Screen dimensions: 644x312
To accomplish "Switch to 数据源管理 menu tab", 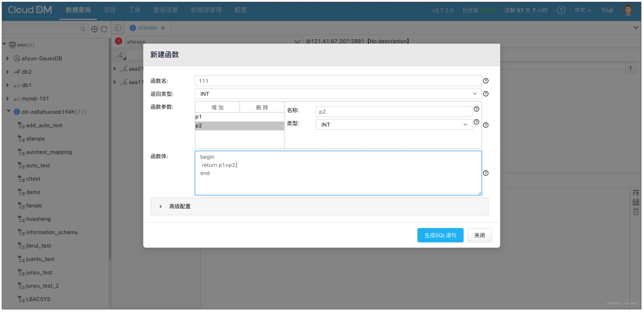I will [x=206, y=10].
